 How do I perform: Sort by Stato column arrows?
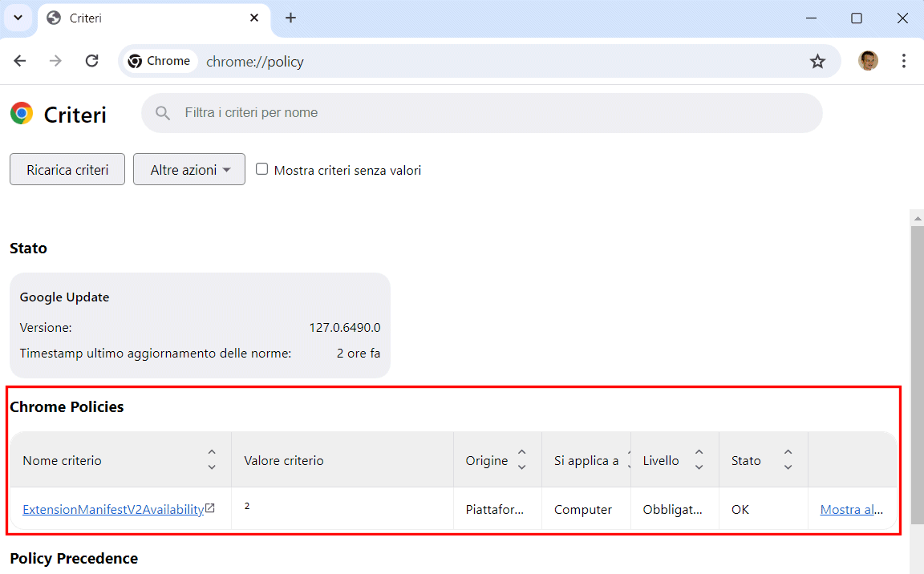point(788,460)
